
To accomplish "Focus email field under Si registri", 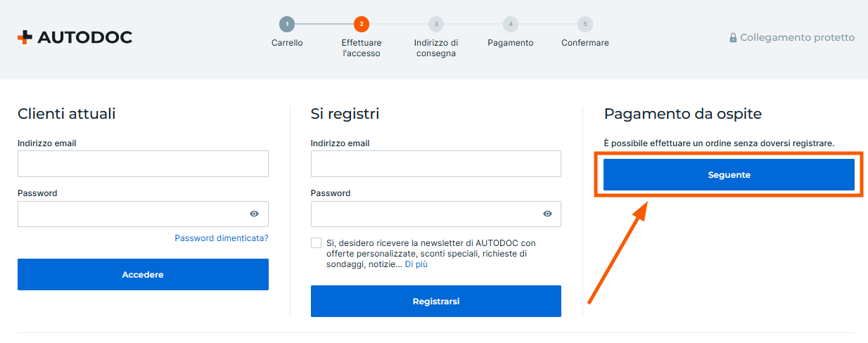I will pos(435,164).
